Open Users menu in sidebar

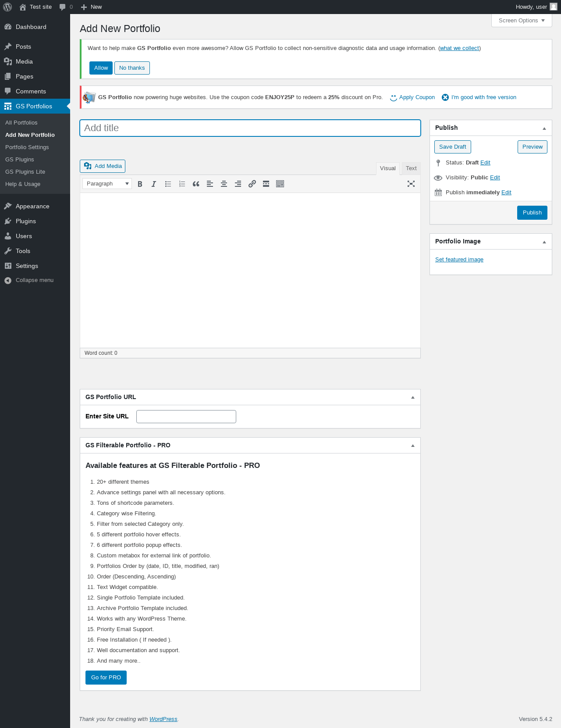point(35,236)
